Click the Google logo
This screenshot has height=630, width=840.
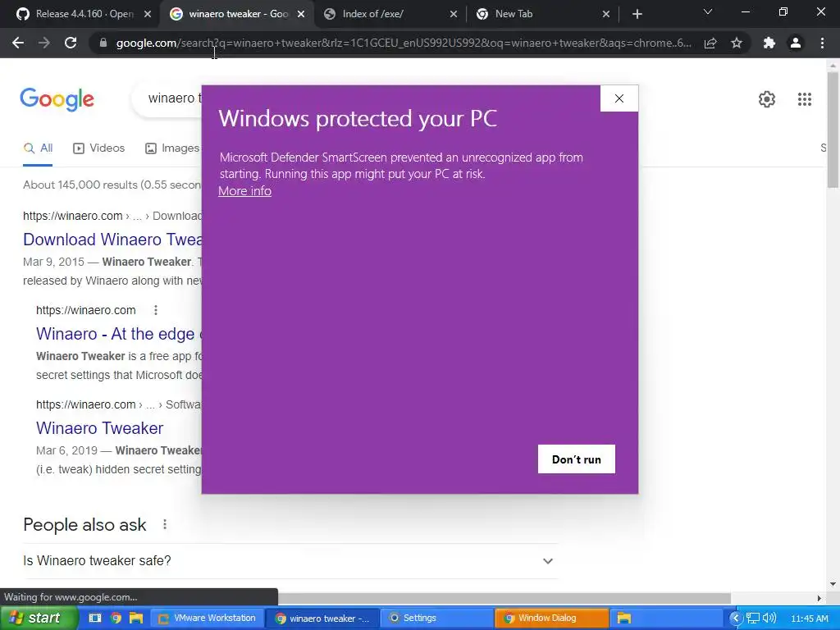pos(57,99)
